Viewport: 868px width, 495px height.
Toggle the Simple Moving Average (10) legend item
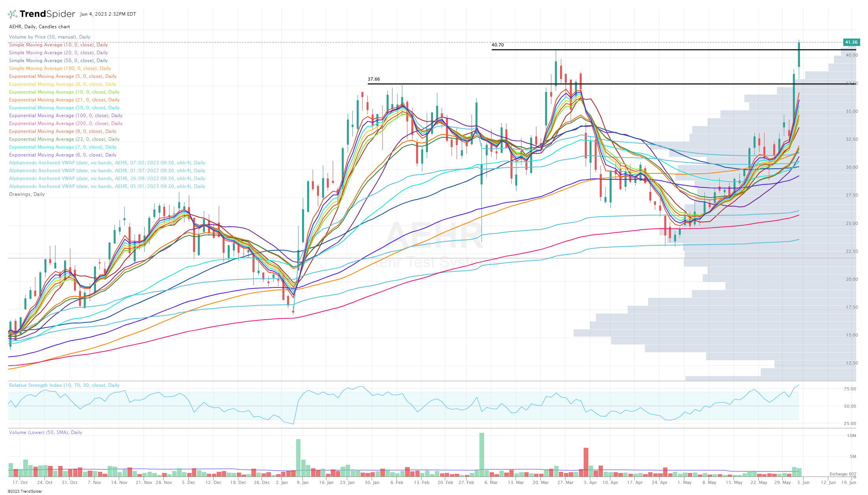pos(58,44)
